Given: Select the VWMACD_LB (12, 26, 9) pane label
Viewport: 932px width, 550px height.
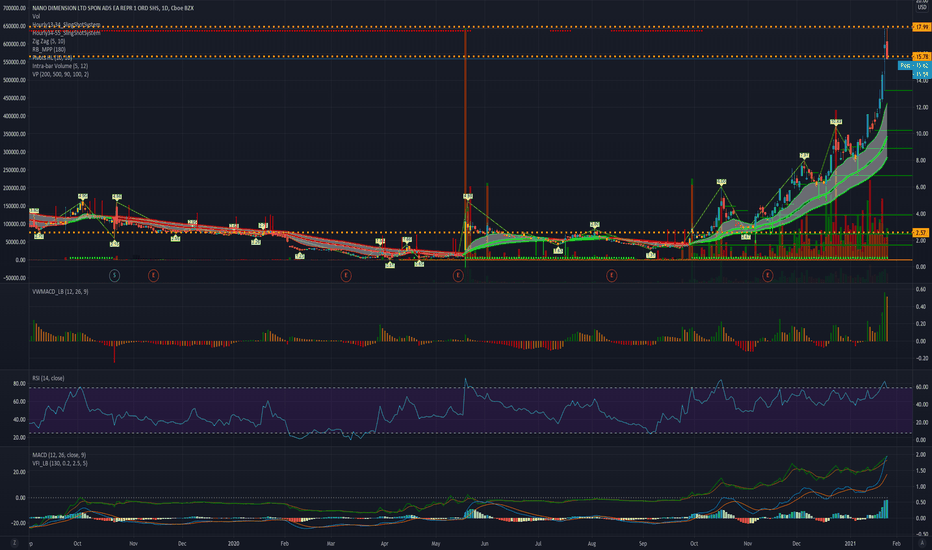Looking at the screenshot, I should [60, 291].
